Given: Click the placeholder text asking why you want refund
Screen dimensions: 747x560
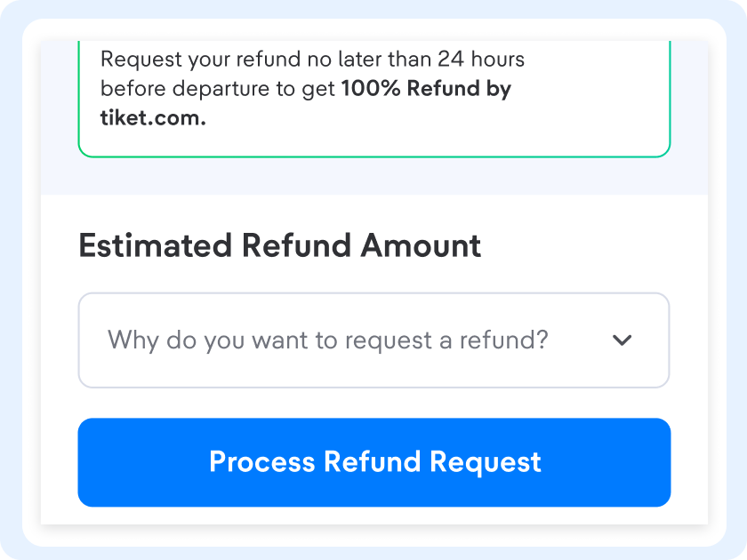Looking at the screenshot, I should (x=329, y=340).
